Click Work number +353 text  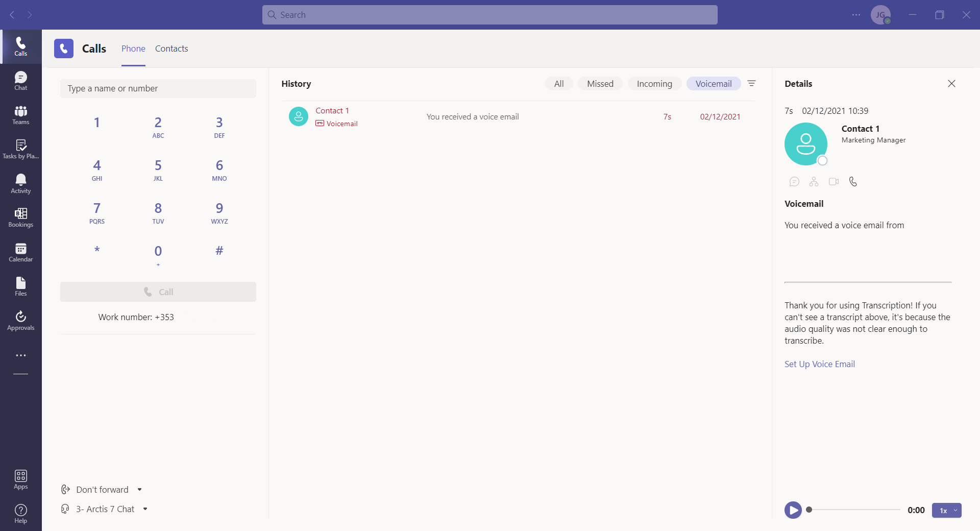136,317
